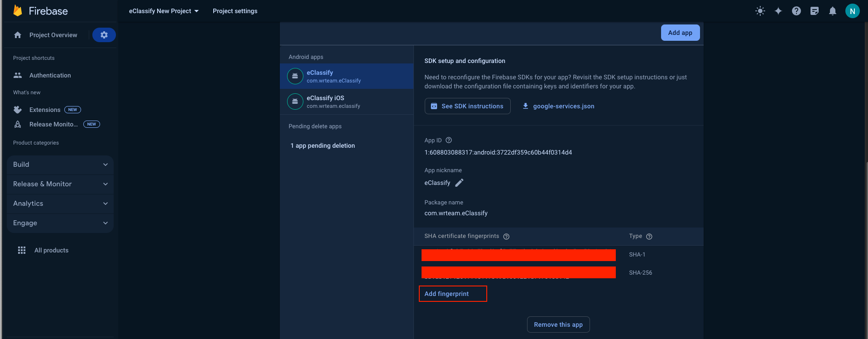Open the help question mark icon

[x=796, y=11]
